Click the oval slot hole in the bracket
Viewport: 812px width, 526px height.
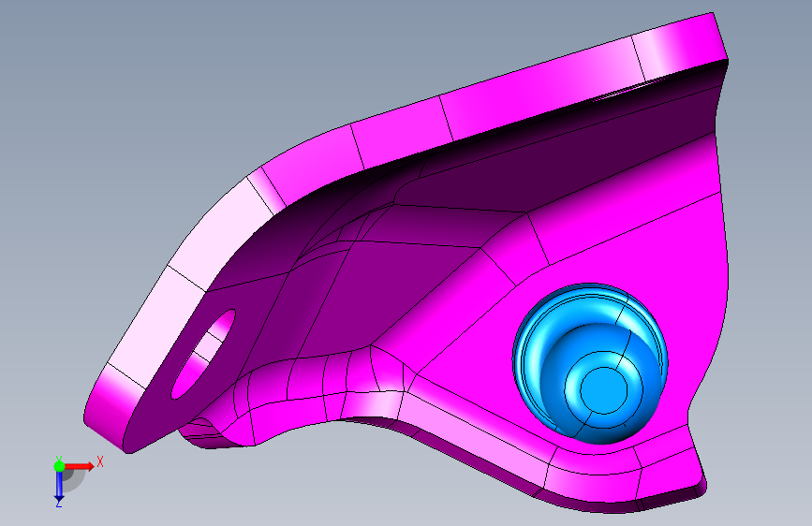point(203,355)
